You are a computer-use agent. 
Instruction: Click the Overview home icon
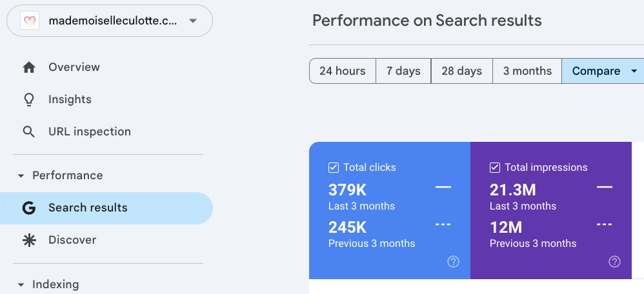[28, 67]
